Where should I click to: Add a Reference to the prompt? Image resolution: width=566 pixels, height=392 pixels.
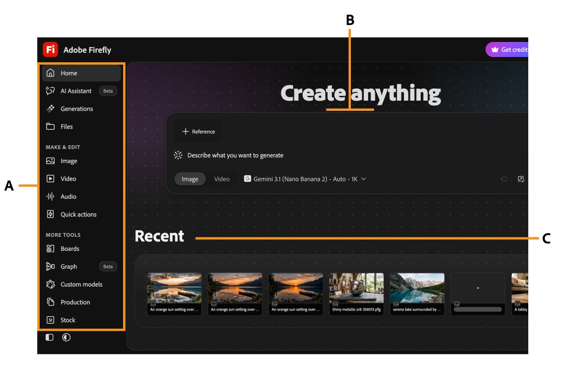coord(199,132)
